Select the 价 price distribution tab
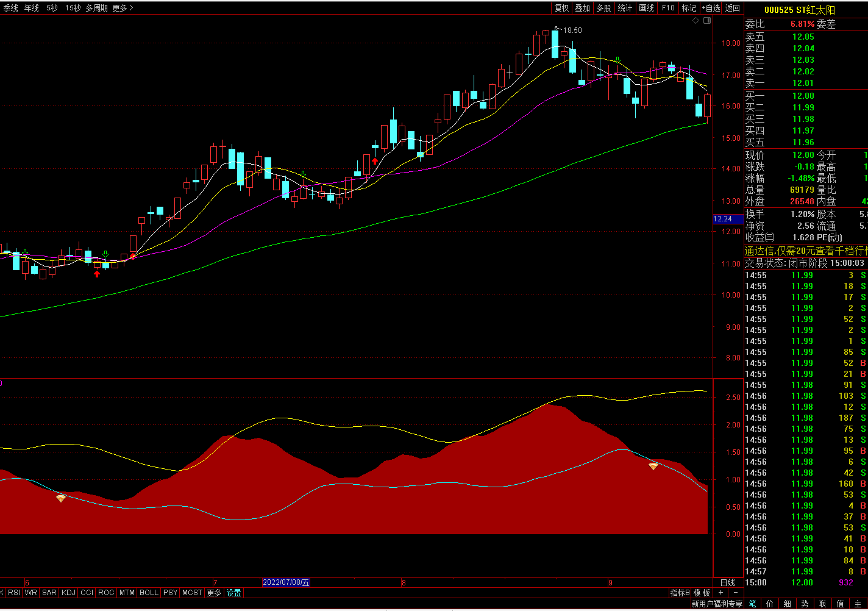The height and width of the screenshot is (611, 868). [770, 604]
